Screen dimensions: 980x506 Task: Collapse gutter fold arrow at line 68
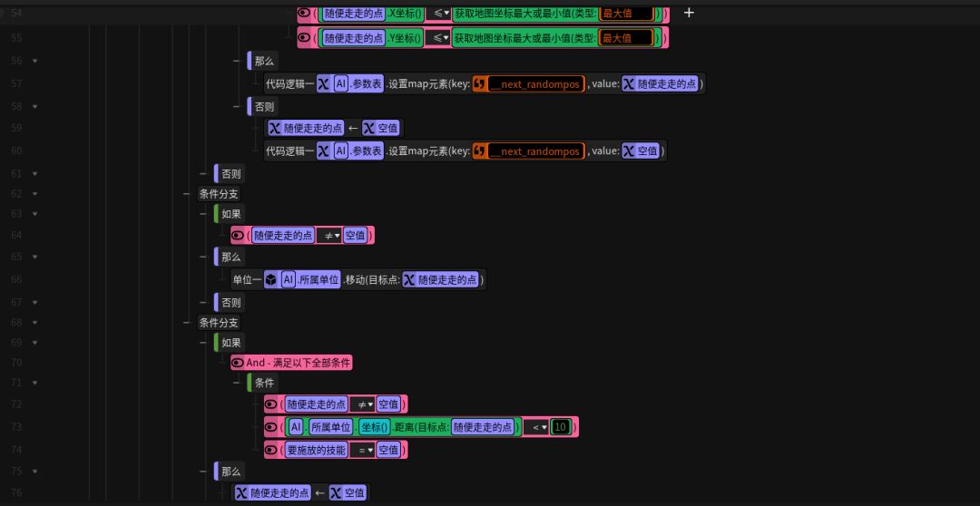(35, 322)
